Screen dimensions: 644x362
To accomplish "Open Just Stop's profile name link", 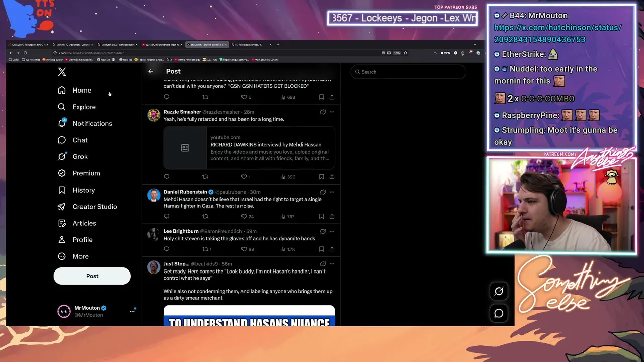I will click(x=176, y=264).
